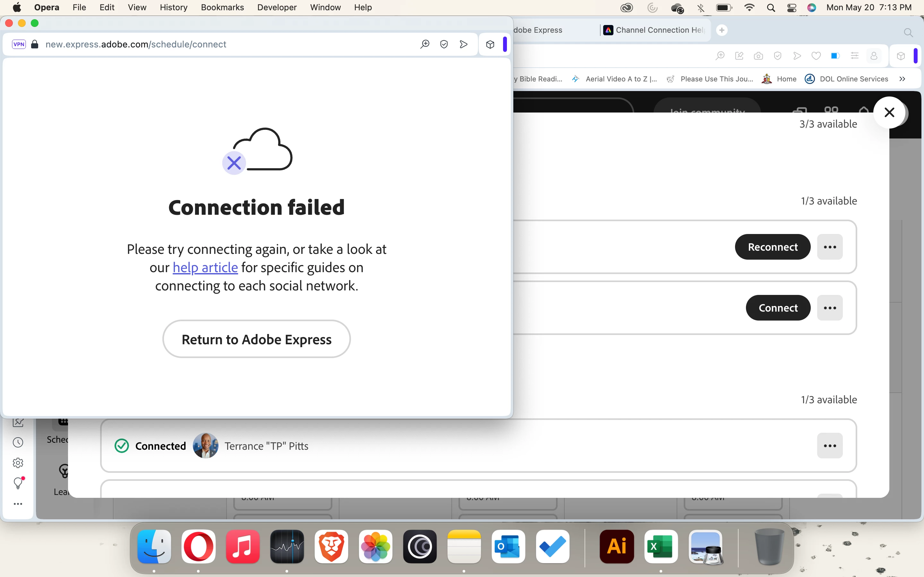Open the cube extensions icon in popup window
The height and width of the screenshot is (577, 924).
tap(490, 44)
